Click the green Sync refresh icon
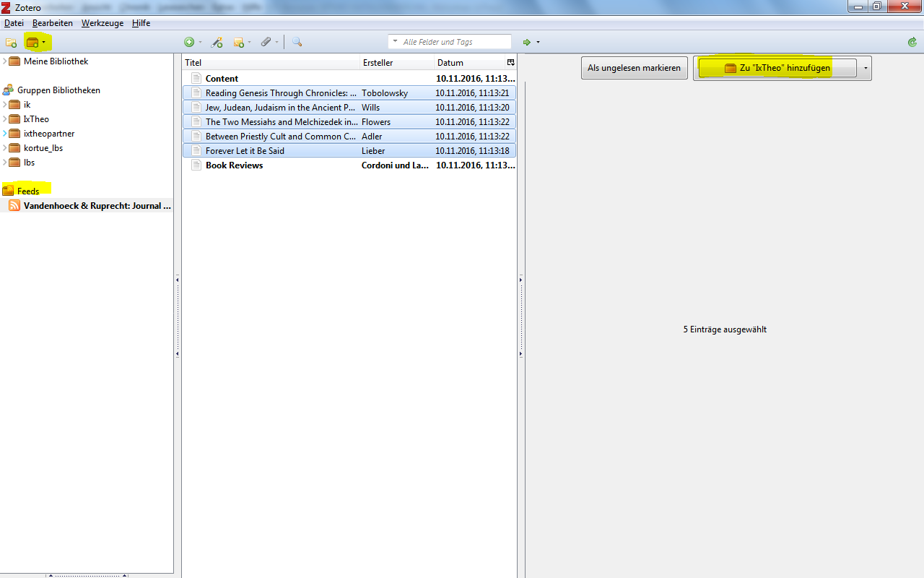 point(912,43)
